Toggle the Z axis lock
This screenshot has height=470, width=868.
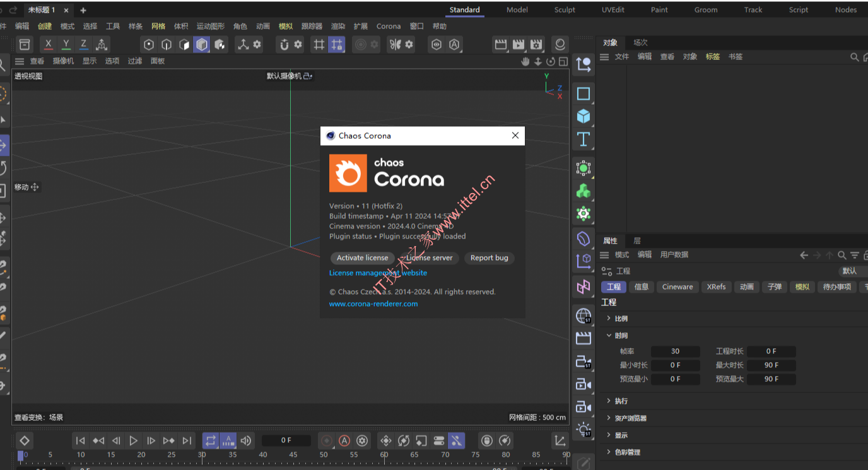[83, 44]
